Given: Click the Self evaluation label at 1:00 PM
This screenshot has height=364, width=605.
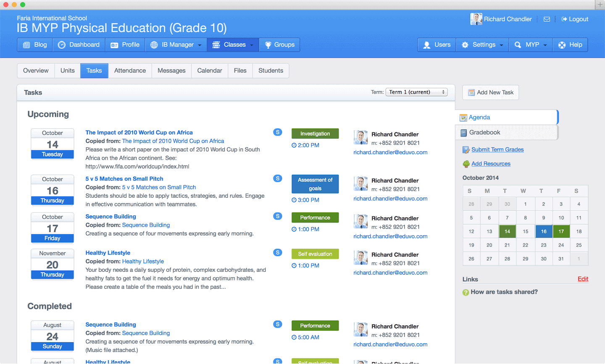Looking at the screenshot, I should point(315,254).
